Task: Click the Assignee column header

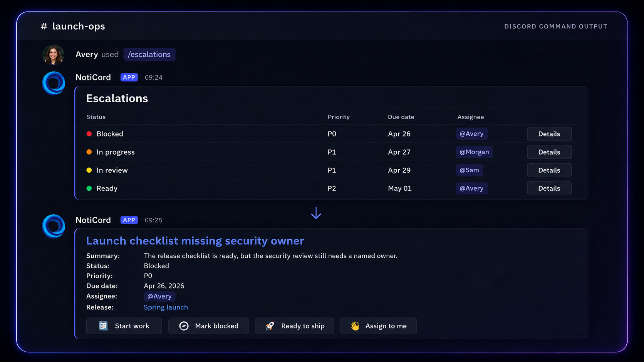Action: tap(471, 117)
